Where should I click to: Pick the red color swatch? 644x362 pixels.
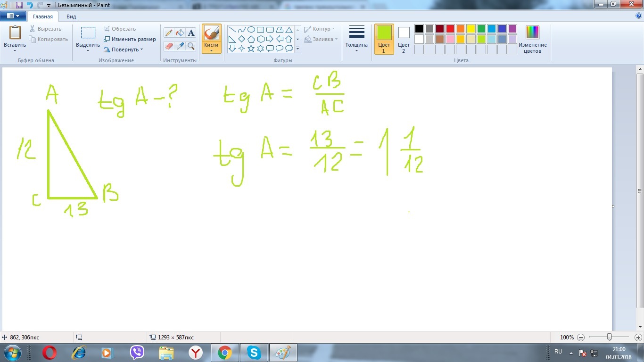point(450,29)
